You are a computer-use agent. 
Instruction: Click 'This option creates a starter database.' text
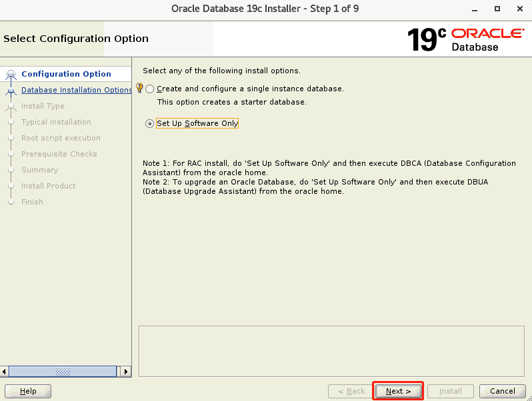(232, 102)
